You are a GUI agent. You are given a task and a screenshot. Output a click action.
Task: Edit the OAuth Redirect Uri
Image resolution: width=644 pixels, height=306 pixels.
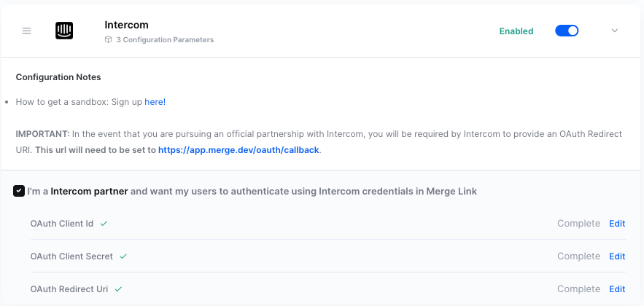click(x=617, y=289)
